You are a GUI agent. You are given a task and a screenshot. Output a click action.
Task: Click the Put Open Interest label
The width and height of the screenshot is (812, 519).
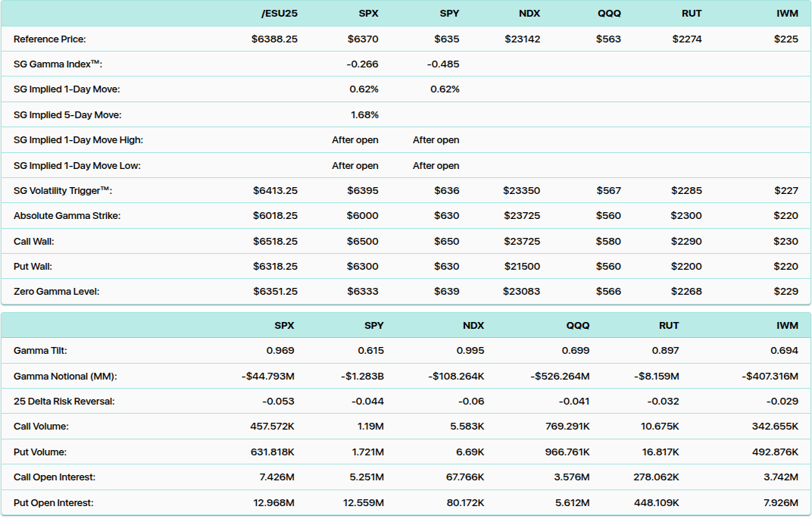click(x=53, y=503)
